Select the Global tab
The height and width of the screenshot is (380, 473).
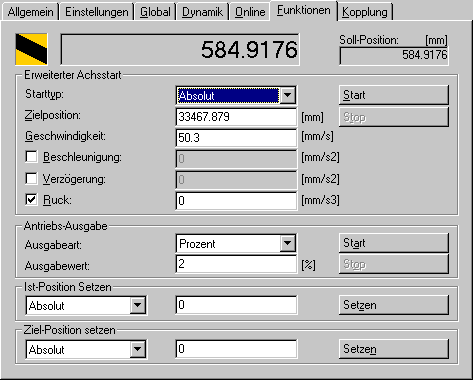[x=155, y=12]
